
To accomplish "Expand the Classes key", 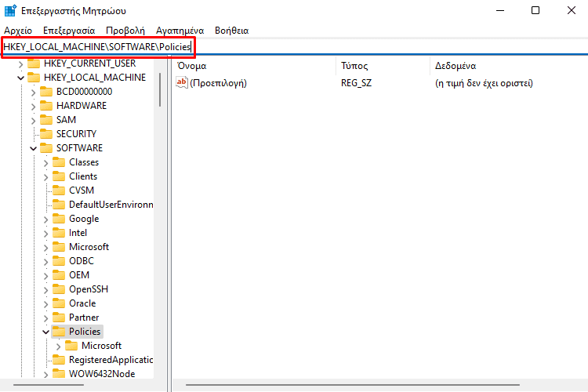I will (45, 163).
